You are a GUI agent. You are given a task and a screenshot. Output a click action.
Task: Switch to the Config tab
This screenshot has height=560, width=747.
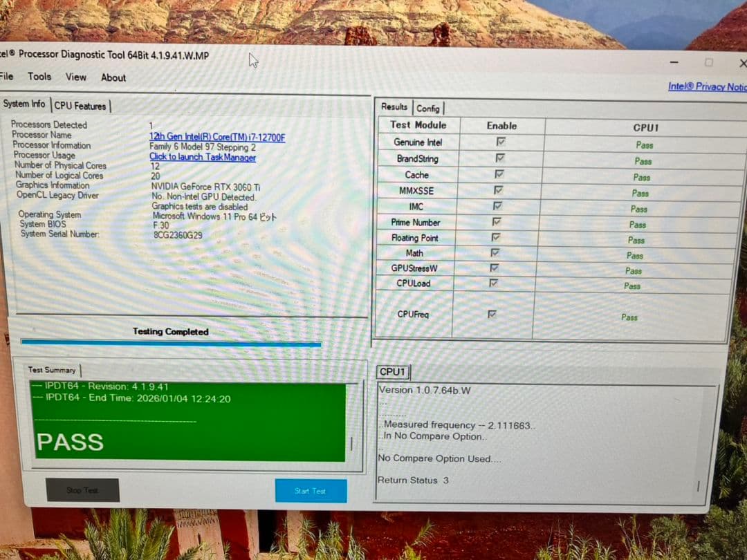click(429, 109)
